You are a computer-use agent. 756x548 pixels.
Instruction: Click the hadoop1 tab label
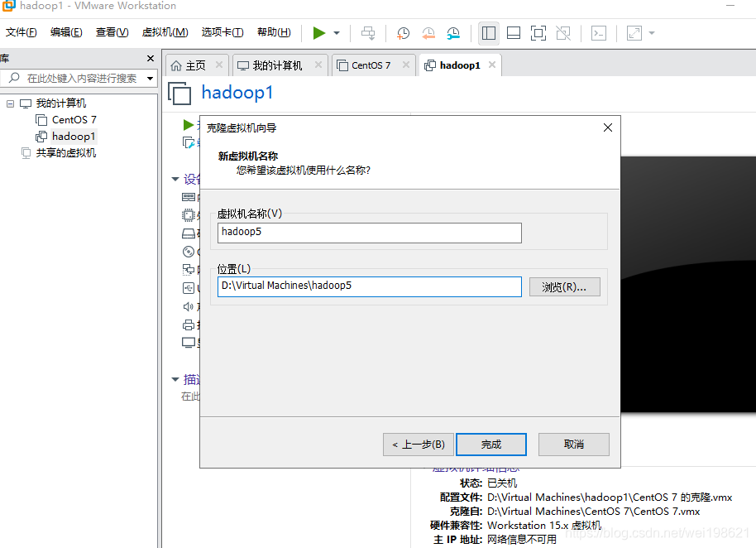460,65
